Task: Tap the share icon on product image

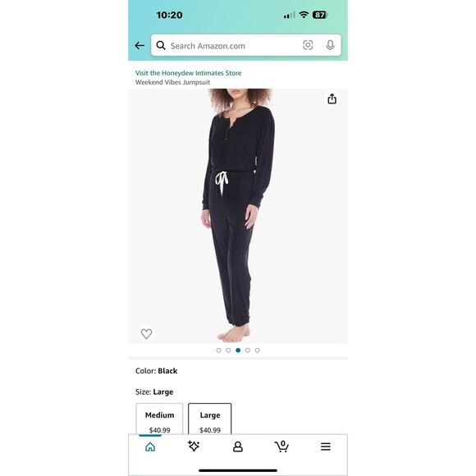Action: (x=332, y=98)
